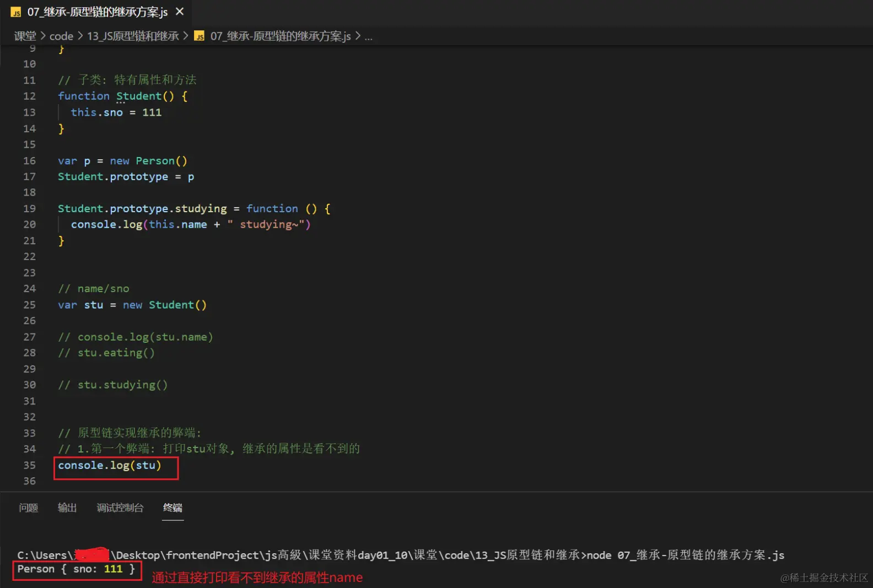This screenshot has height=588, width=873.
Task: Click line number 13 in the gutter
Action: coord(29,112)
